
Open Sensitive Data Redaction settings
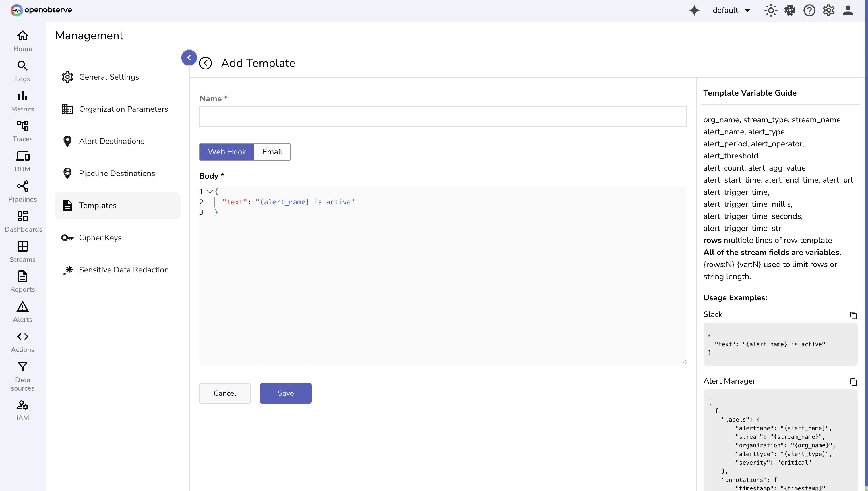(x=124, y=270)
